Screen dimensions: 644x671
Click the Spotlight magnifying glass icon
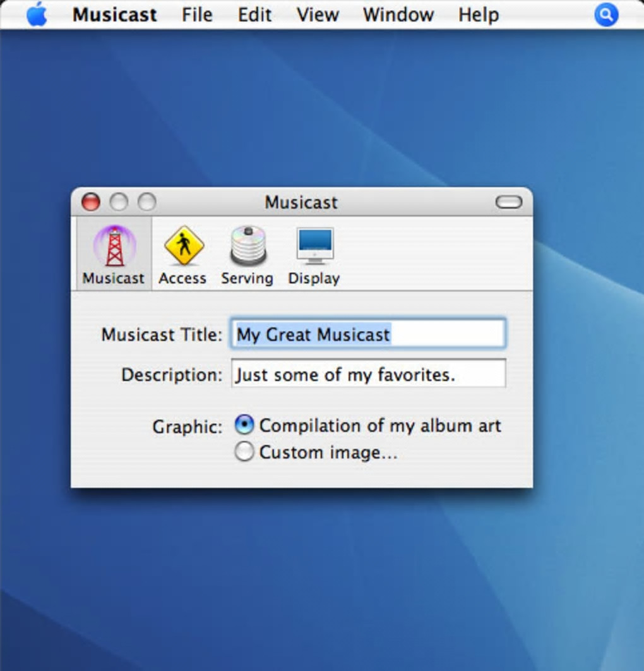(x=606, y=15)
